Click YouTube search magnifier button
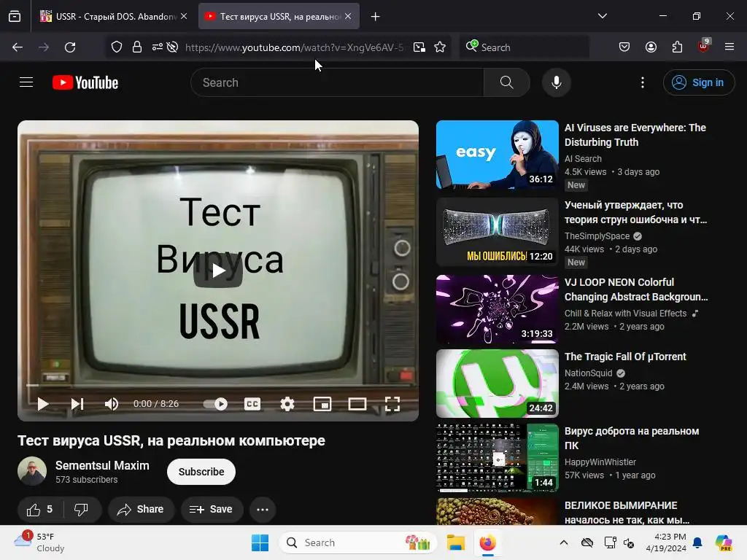Image resolution: width=747 pixels, height=560 pixels. coord(507,82)
